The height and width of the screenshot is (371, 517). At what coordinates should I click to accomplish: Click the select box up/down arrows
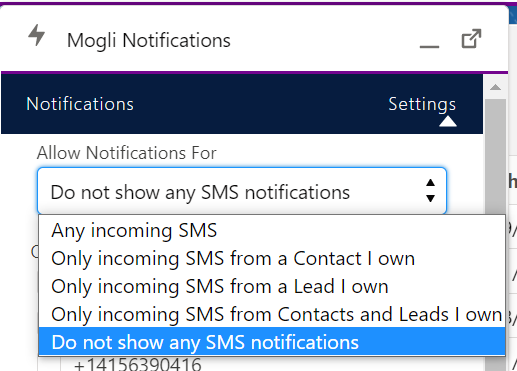click(x=430, y=190)
